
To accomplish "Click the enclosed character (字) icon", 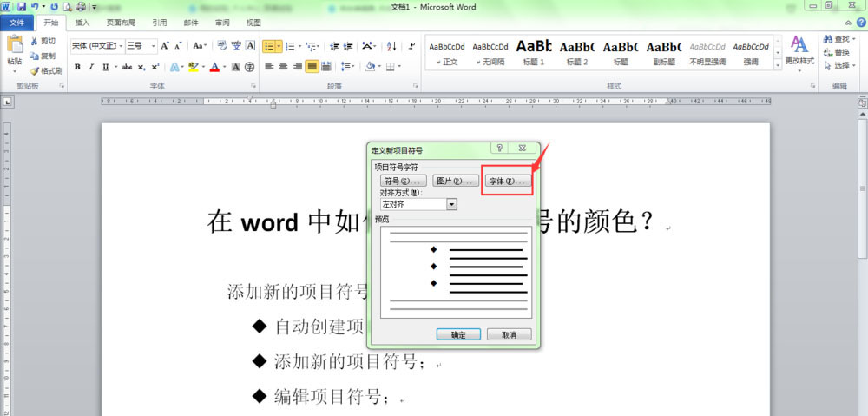I will [250, 67].
